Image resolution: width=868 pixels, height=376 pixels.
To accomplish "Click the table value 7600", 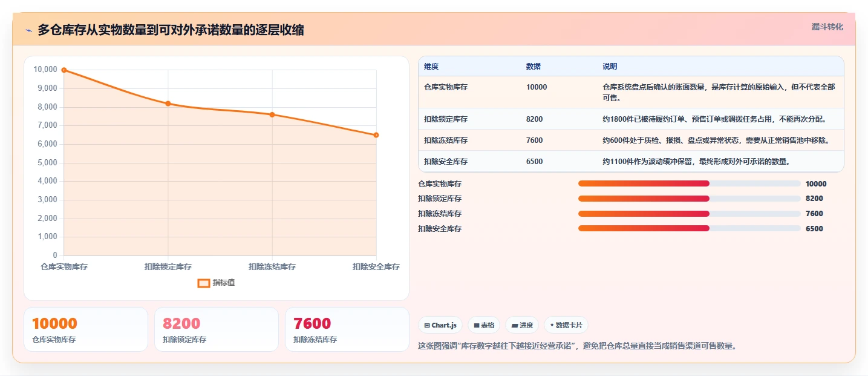I will pos(535,140).
